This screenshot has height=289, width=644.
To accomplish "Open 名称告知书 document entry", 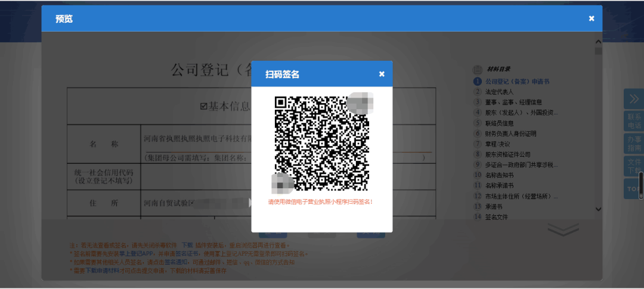I will (500, 175).
